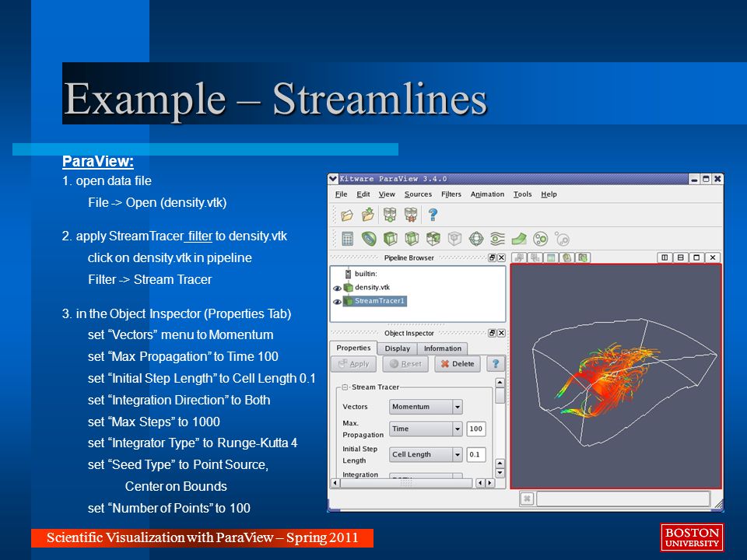The image size is (747, 560).
Task: Click the Initial Step Length 0.1 field
Action: click(476, 454)
